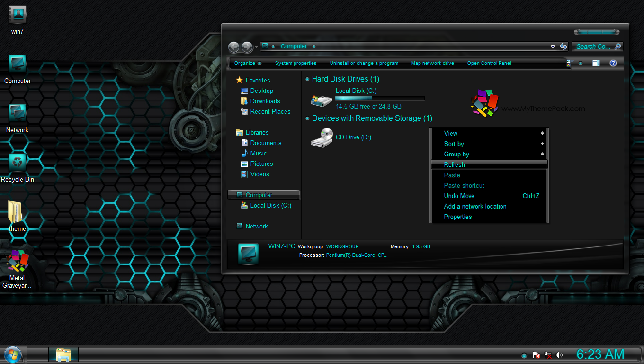The width and height of the screenshot is (644, 364).
Task: Open Recent Places in sidebar
Action: coord(265,111)
